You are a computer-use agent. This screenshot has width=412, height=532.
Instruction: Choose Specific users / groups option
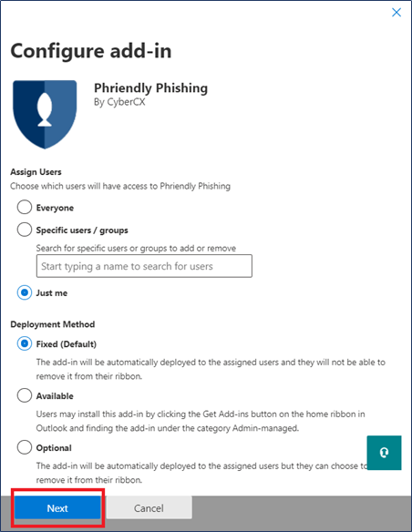click(x=25, y=230)
